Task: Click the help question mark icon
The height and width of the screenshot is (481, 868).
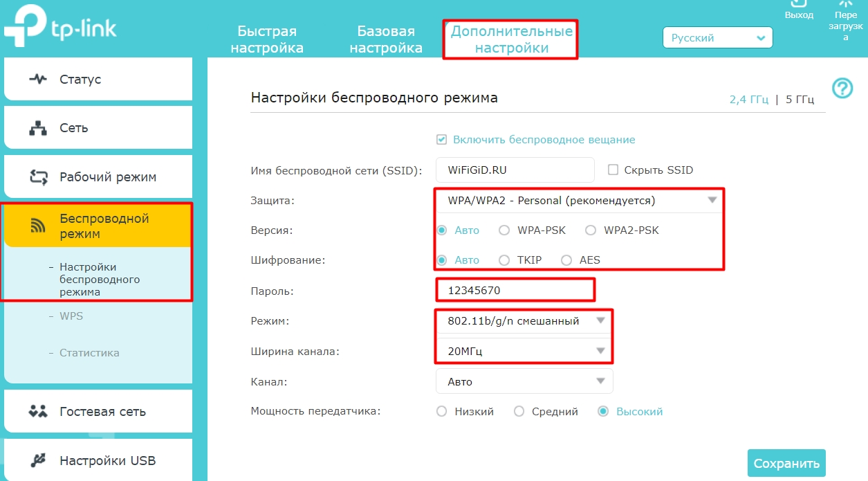Action: pos(842,88)
